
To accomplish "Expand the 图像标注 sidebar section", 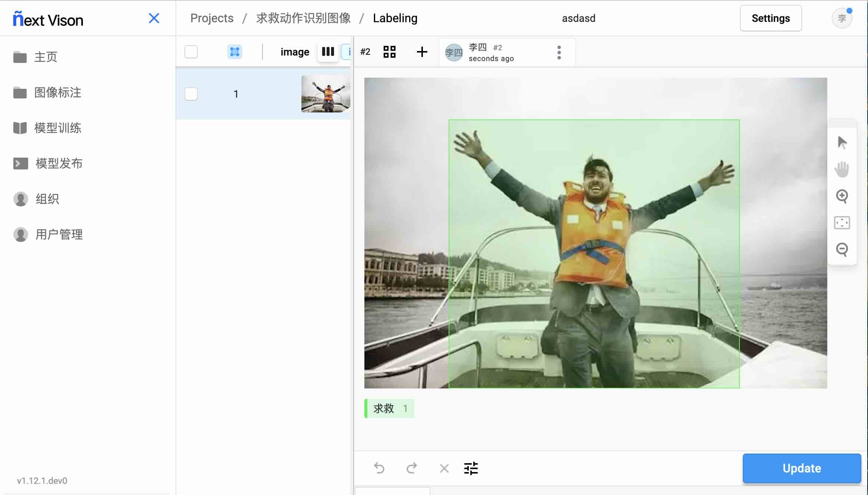I will click(57, 92).
